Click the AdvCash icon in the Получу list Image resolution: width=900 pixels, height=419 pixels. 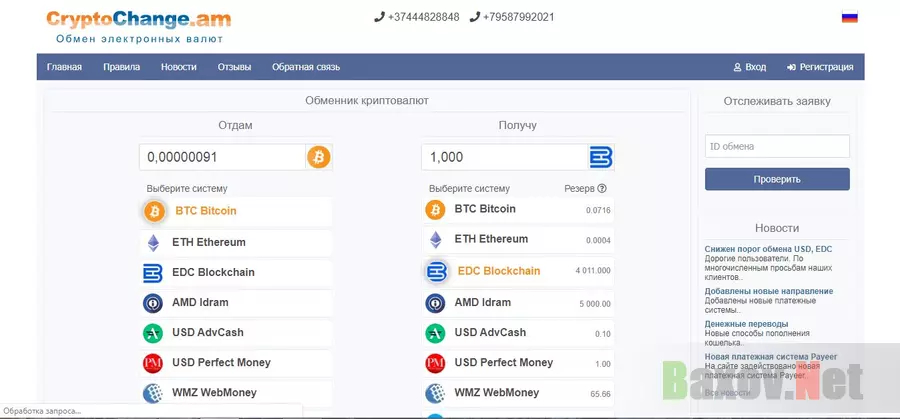(435, 333)
